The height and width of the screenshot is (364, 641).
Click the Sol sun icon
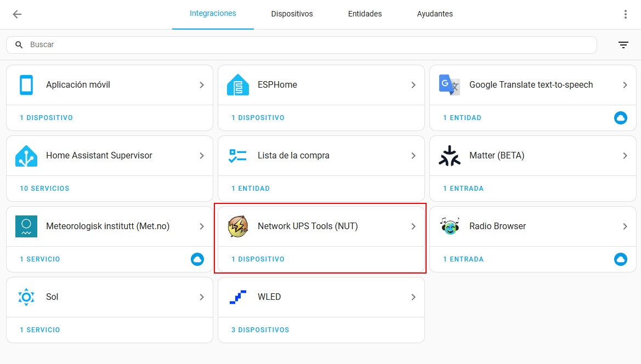pos(26,297)
